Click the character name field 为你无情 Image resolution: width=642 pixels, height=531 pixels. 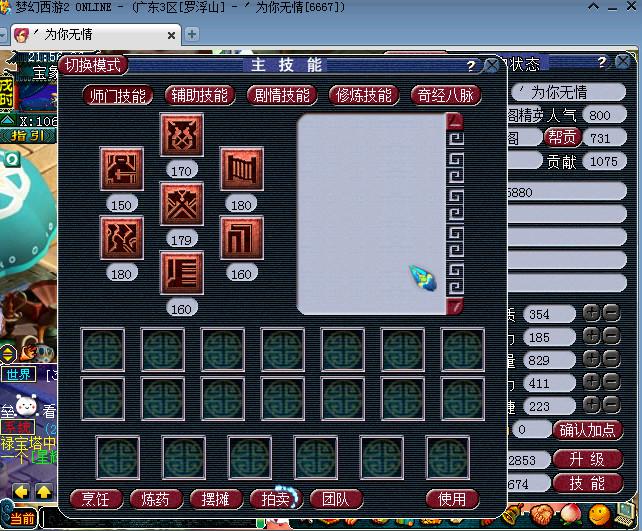569,92
